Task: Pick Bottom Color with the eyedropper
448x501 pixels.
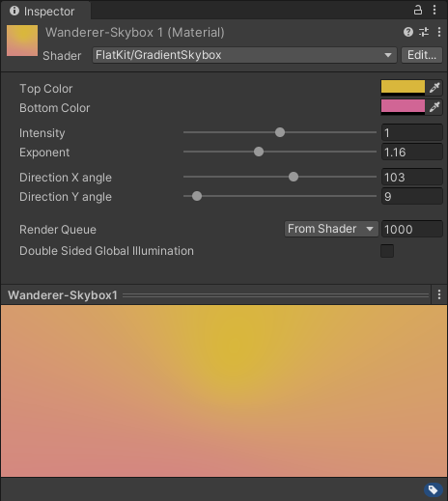Action: [434, 107]
